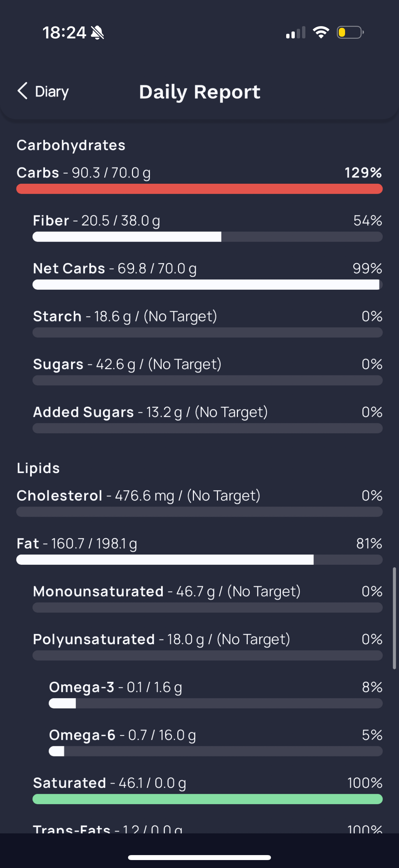Tap the Monounsaturated fat row
Screen dimensions: 399x868
[x=207, y=598]
